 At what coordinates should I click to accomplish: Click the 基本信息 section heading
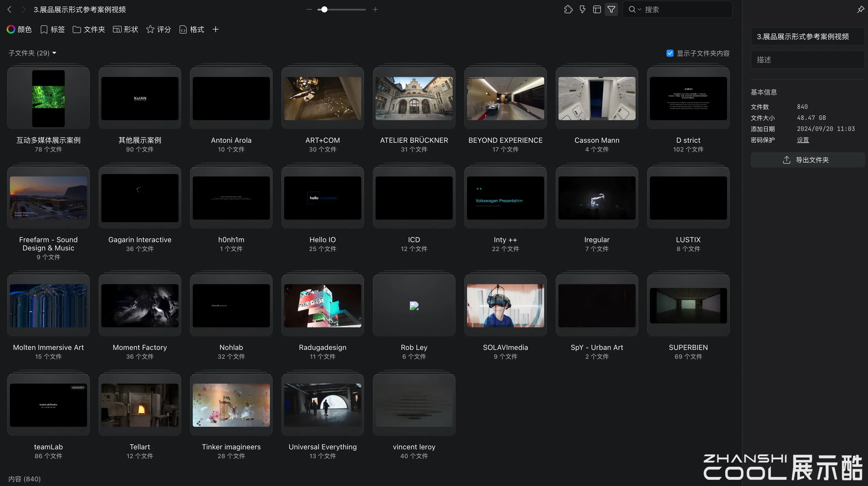[x=764, y=92]
